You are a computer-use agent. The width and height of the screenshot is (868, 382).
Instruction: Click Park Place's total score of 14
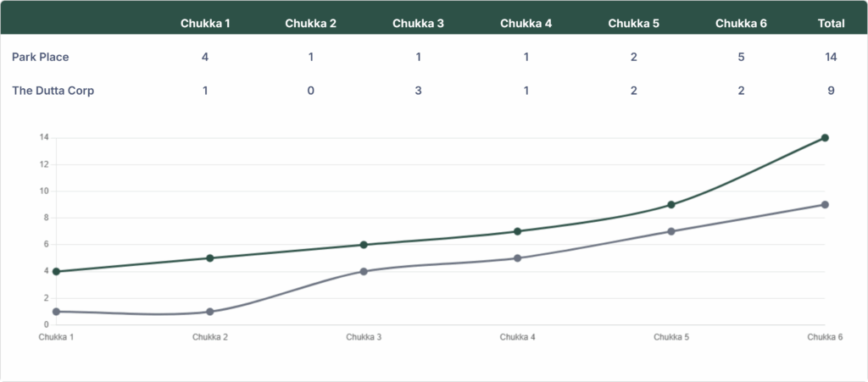pos(831,57)
